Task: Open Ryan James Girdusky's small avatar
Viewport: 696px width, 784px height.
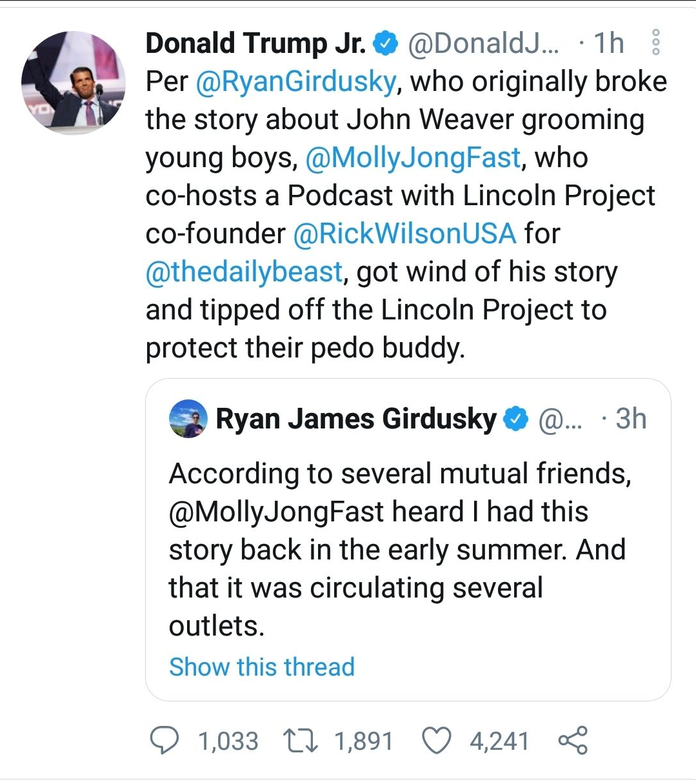Action: tap(188, 419)
